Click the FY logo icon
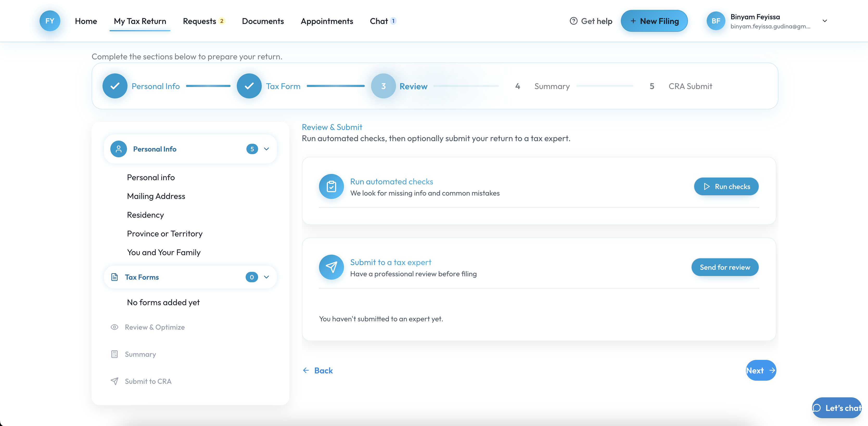The image size is (868, 426). click(x=50, y=21)
